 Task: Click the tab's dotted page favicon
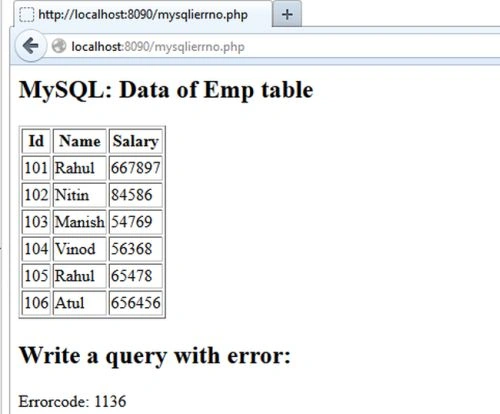pos(27,15)
